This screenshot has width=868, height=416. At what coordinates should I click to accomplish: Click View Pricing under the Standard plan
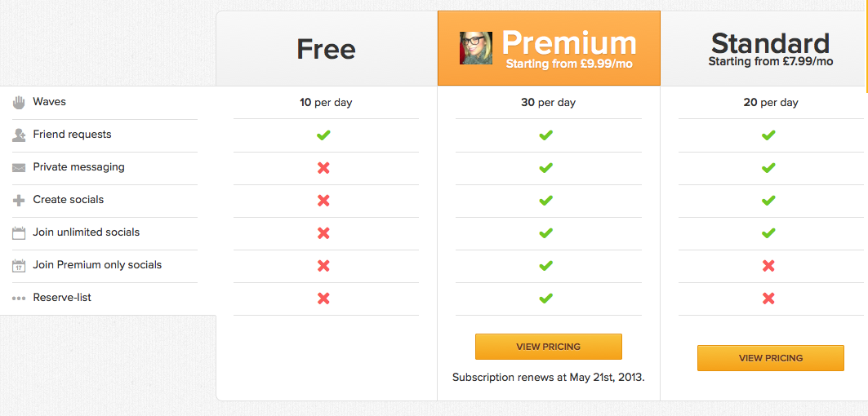coord(771,358)
